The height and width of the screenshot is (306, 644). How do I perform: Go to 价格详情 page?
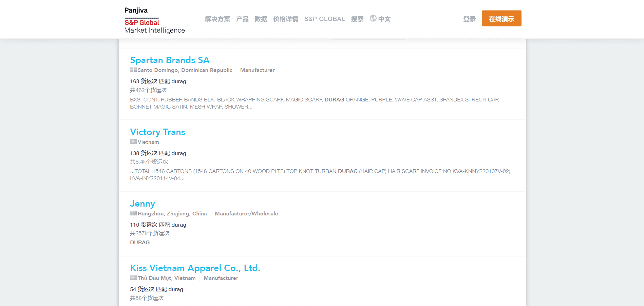[285, 19]
